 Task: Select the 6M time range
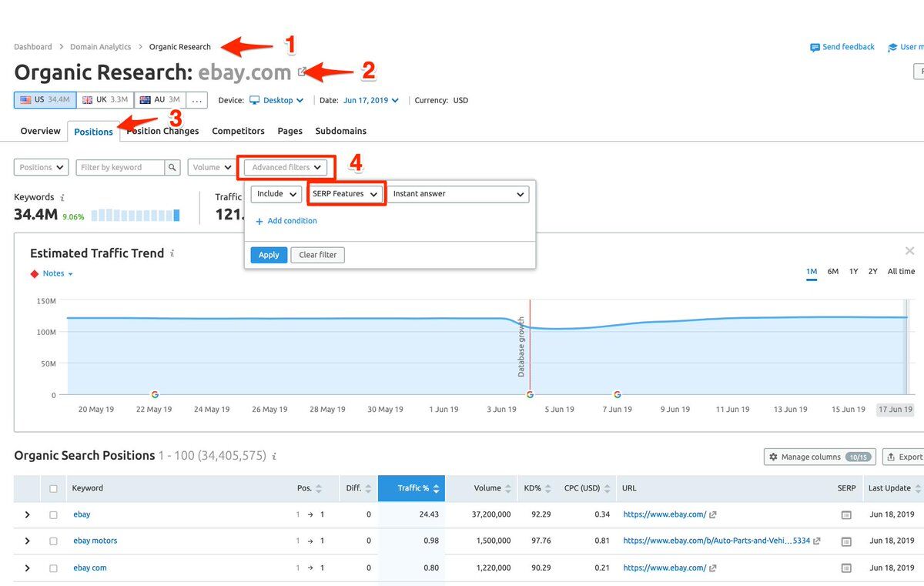[833, 272]
